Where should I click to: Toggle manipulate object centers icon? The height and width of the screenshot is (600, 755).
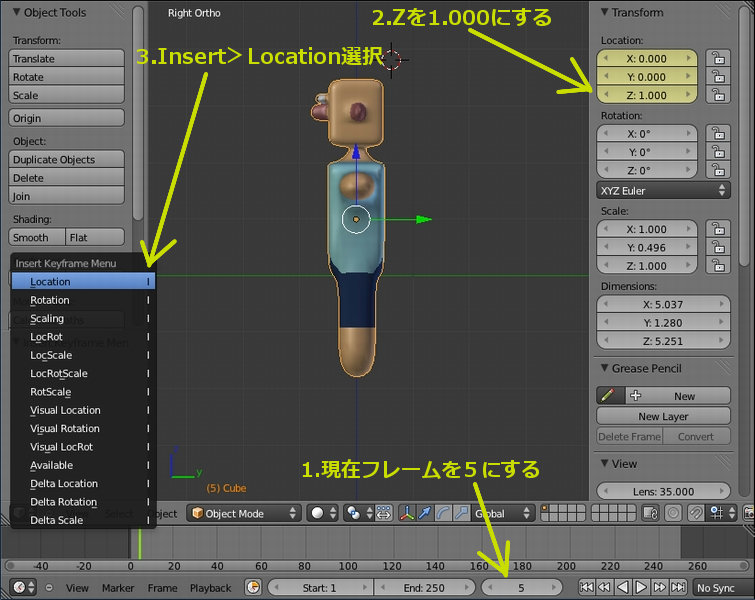384,513
